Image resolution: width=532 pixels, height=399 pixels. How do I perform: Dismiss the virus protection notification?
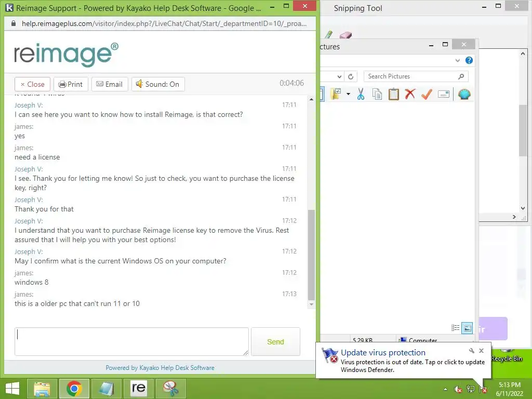(481, 351)
